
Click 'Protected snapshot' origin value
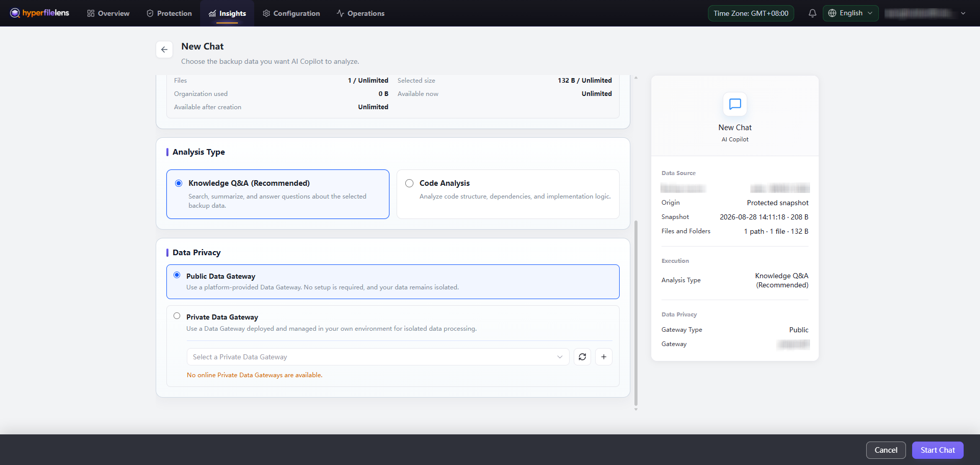coord(777,203)
